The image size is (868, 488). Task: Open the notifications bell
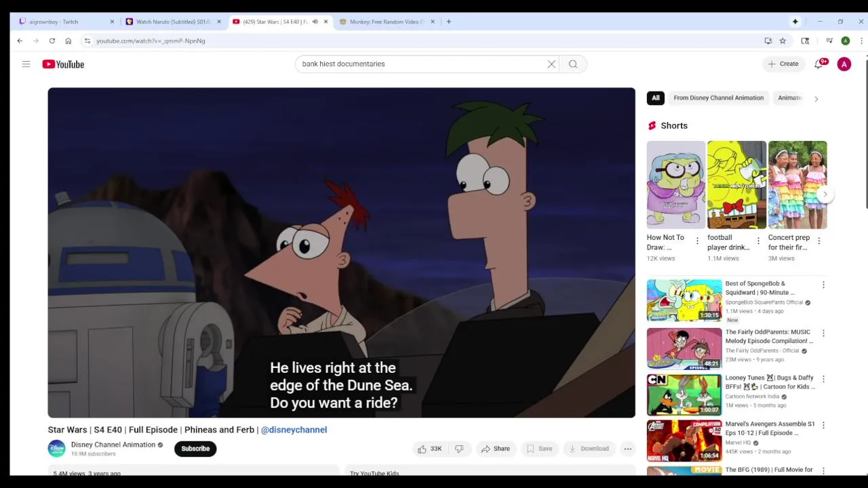tap(818, 64)
